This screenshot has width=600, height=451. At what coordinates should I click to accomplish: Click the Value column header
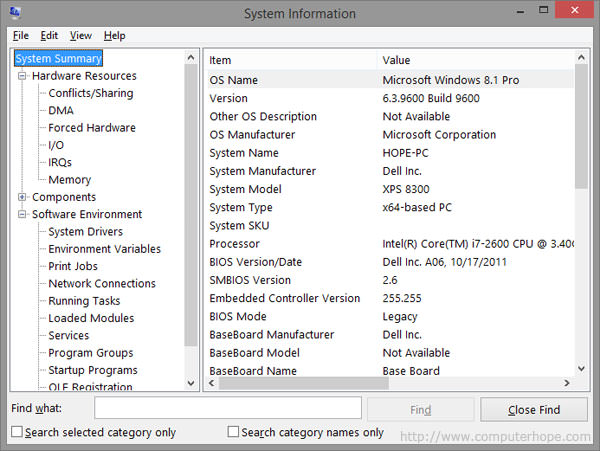click(x=475, y=60)
